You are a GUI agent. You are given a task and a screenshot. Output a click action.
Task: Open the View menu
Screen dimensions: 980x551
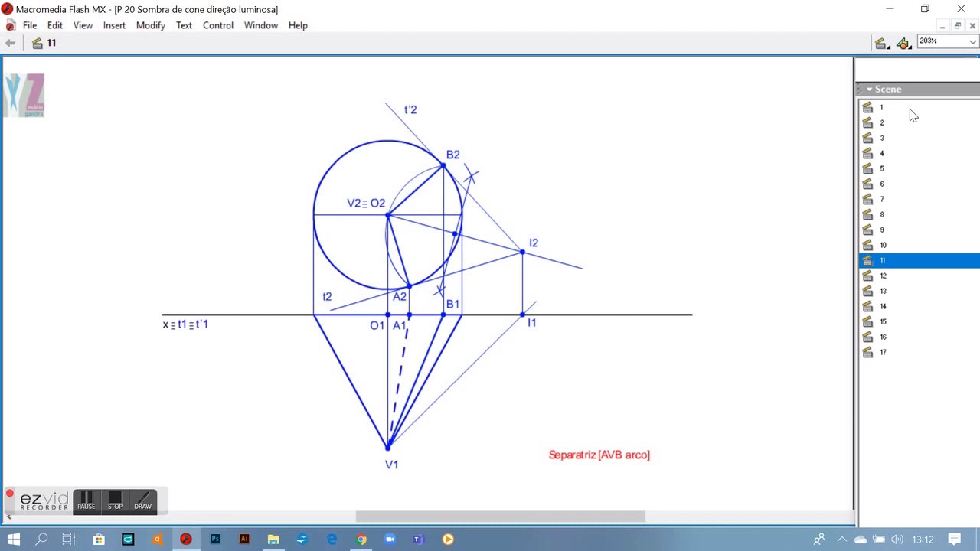[x=83, y=25]
